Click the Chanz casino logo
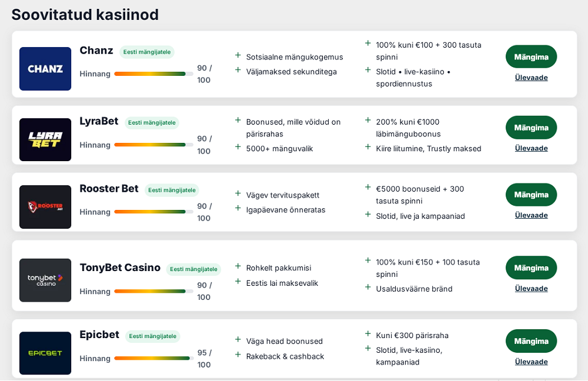The width and height of the screenshot is (588, 381). click(x=45, y=69)
